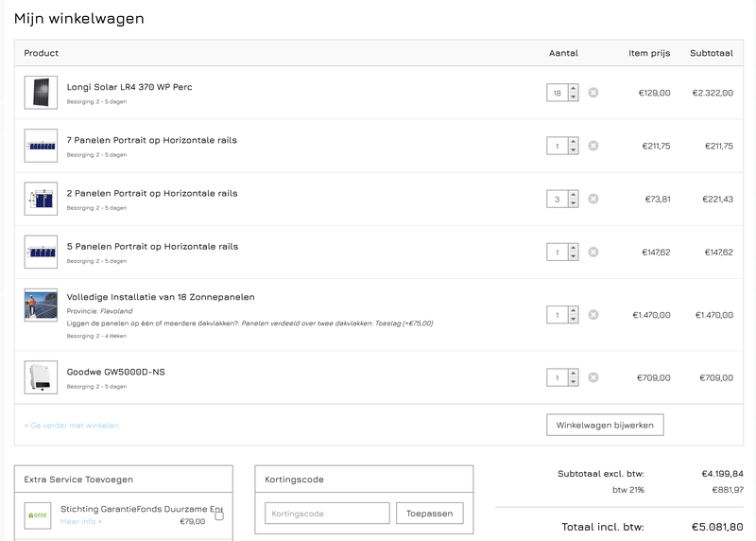This screenshot has width=756, height=541.
Task: Remove Goodwe GW5000D-NS inverter from cart
Action: coord(593,377)
